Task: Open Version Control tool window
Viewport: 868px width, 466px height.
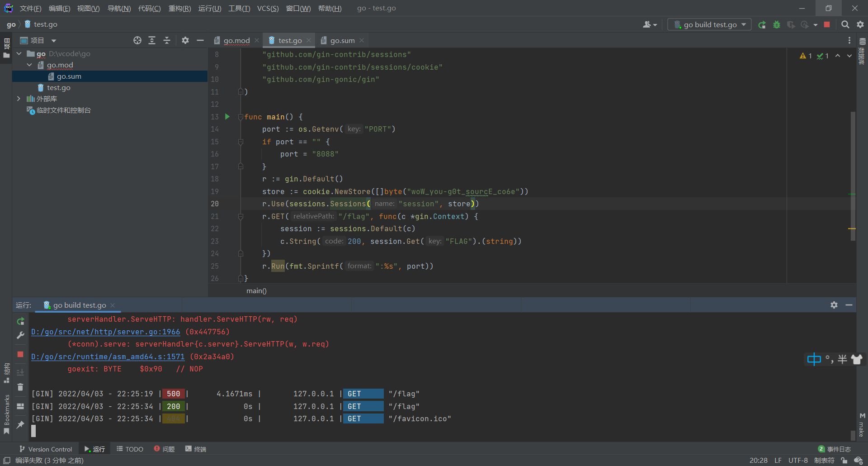Action: [x=46, y=449]
